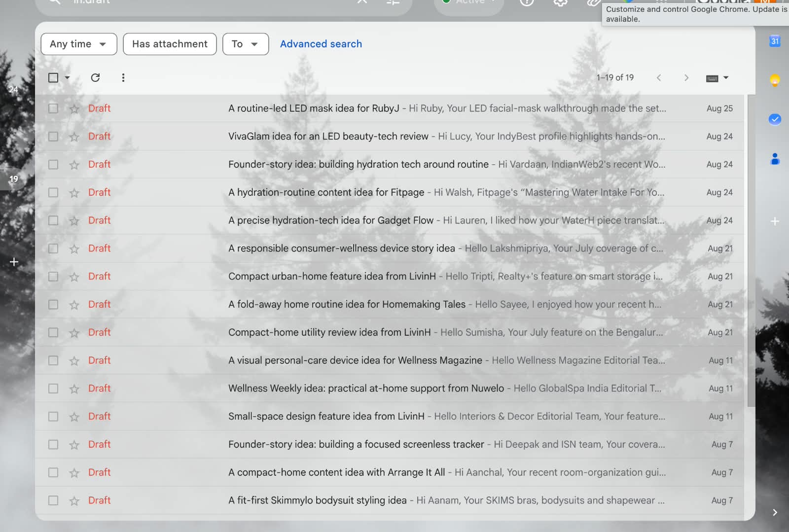Image resolution: width=789 pixels, height=532 pixels.
Task: Click the plus button in left sidebar
Action: (x=14, y=262)
